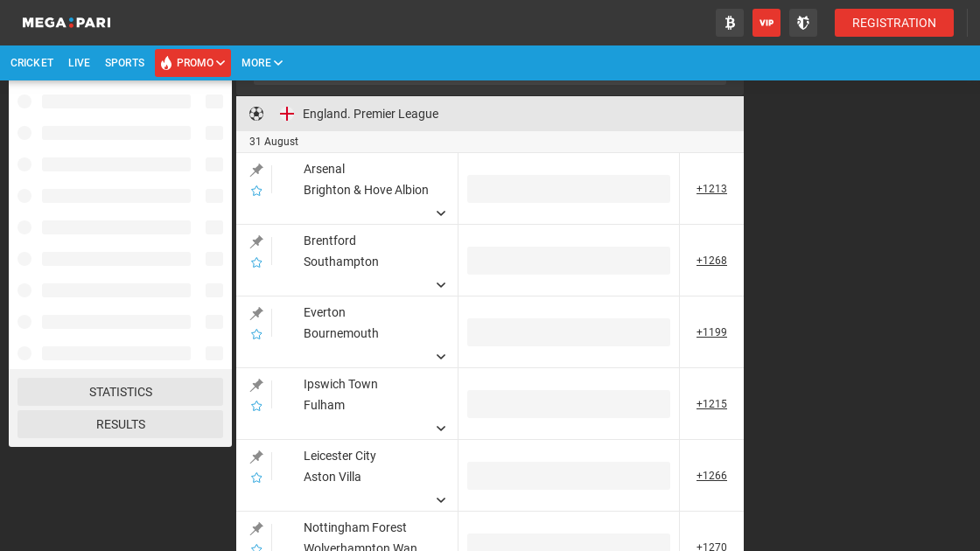Star the Ipswich Town vs Fulham match
This screenshot has width=980, height=551.
tap(256, 406)
